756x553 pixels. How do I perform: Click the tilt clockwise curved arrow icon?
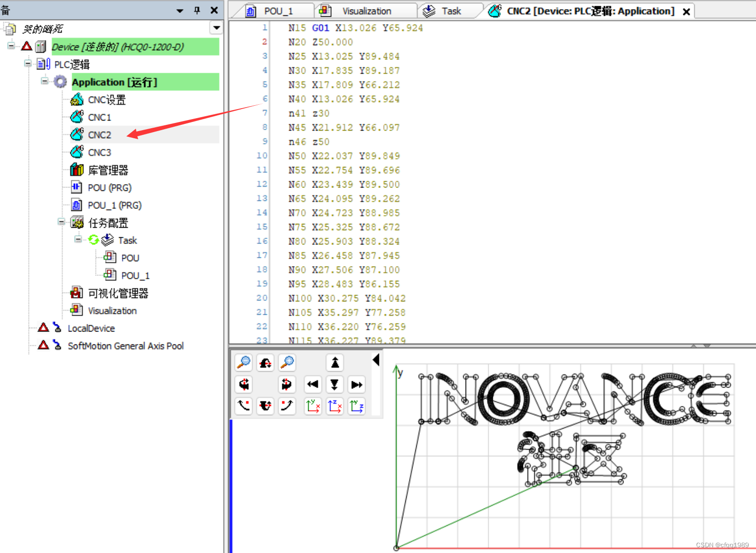(287, 406)
